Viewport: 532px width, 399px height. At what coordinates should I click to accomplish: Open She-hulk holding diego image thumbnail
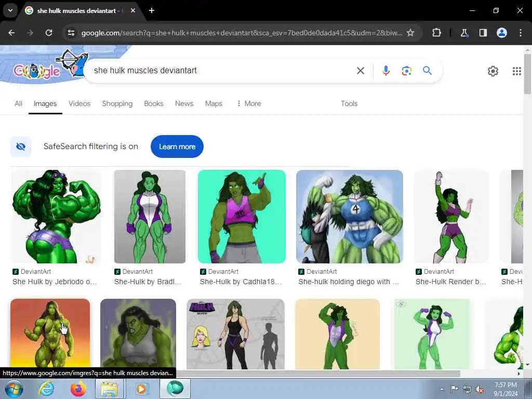click(x=350, y=217)
